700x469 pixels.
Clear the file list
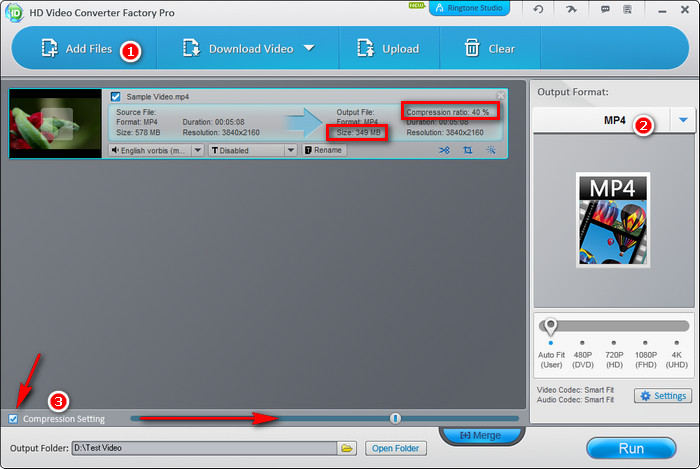tap(490, 49)
